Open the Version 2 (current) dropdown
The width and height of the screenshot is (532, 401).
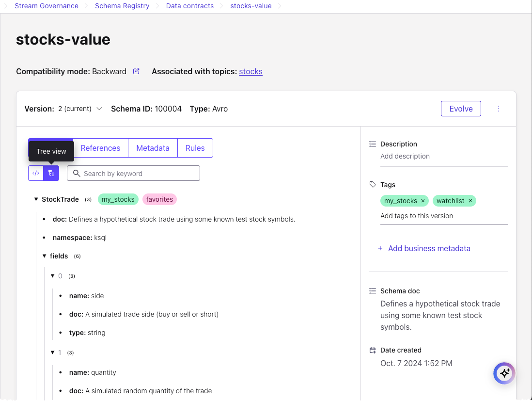[x=80, y=109]
